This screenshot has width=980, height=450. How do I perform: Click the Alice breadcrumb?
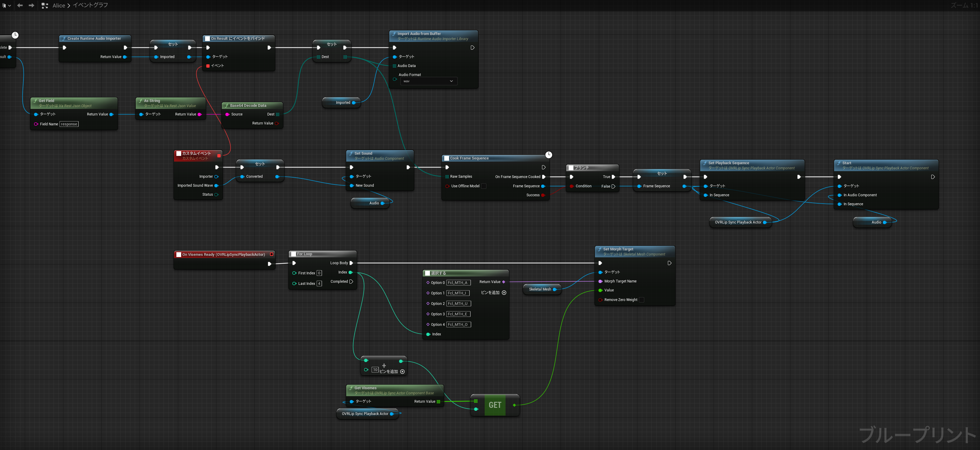point(59,6)
